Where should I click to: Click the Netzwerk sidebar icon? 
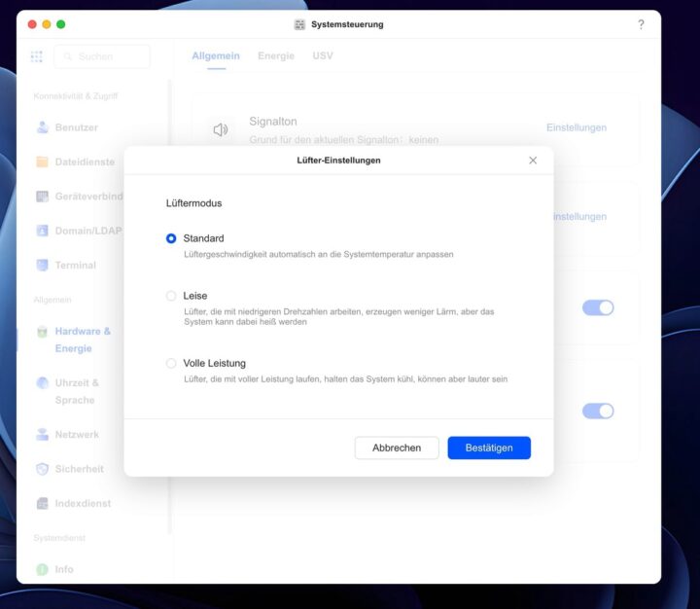42,435
